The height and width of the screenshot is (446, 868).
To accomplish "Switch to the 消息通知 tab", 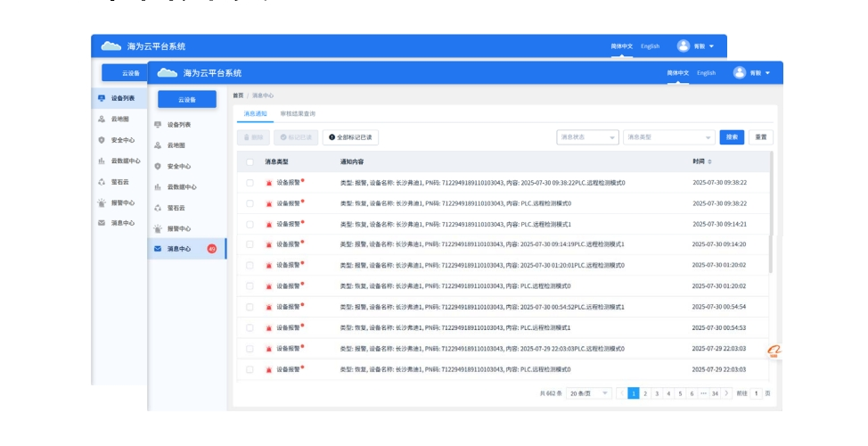I will pyautogui.click(x=255, y=113).
